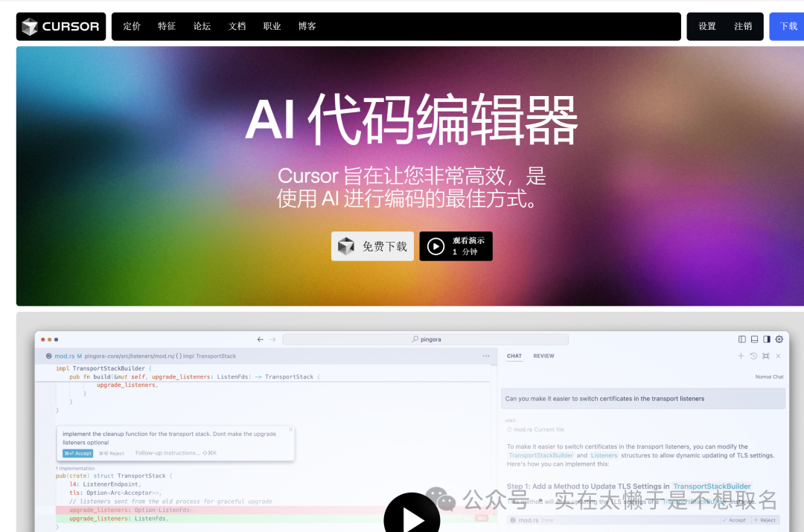Screen dimensions: 804x532
Task: Click the TransportStackBuilder link before 'and'
Action: tap(540, 455)
